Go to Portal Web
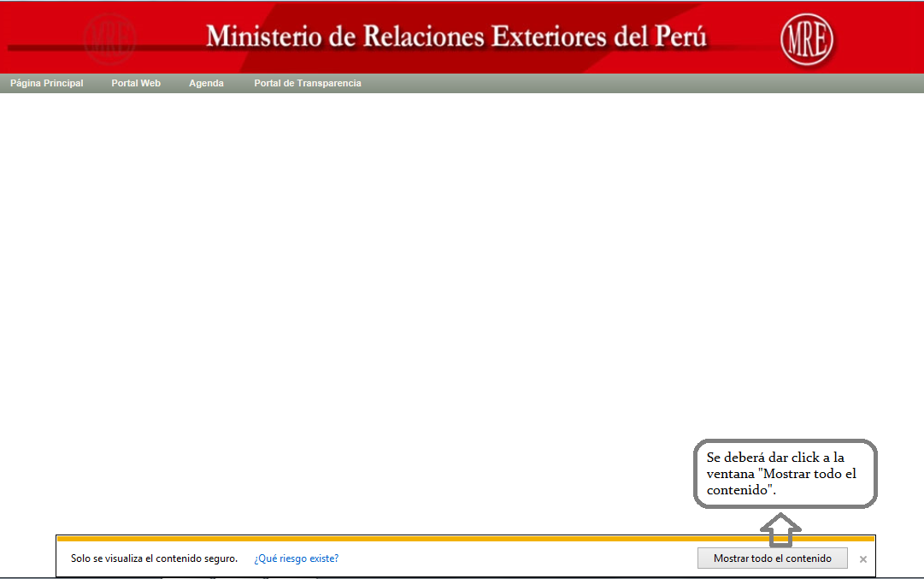Screen dimensions: 924x579 (x=136, y=83)
